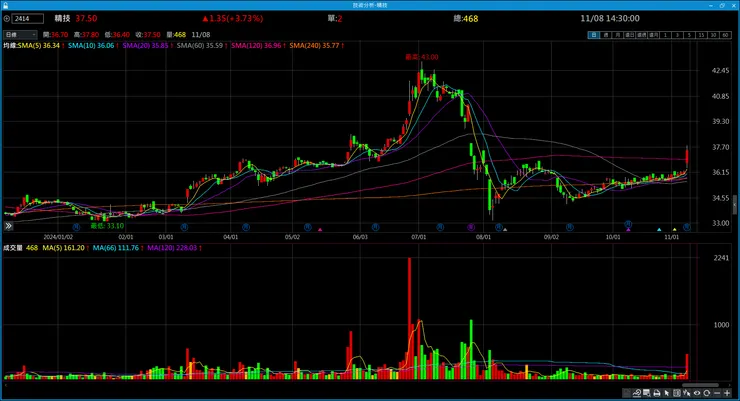Image resolution: width=740 pixels, height=401 pixels.
Task: Switch to the 1-minute chart button
Action: pos(666,35)
